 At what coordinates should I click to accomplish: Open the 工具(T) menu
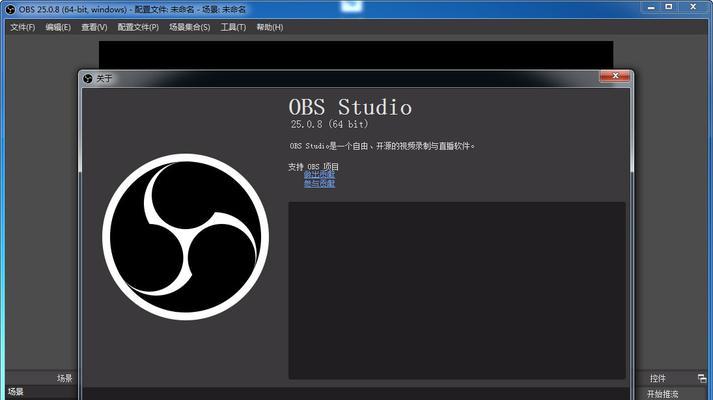233,27
